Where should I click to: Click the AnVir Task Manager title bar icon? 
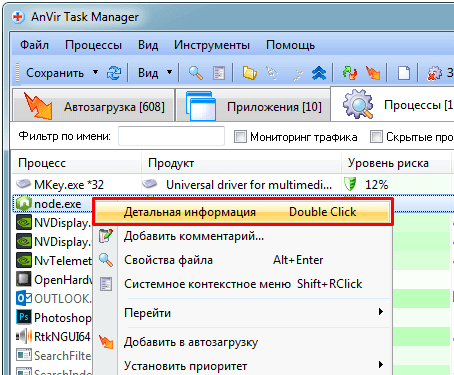click(18, 17)
